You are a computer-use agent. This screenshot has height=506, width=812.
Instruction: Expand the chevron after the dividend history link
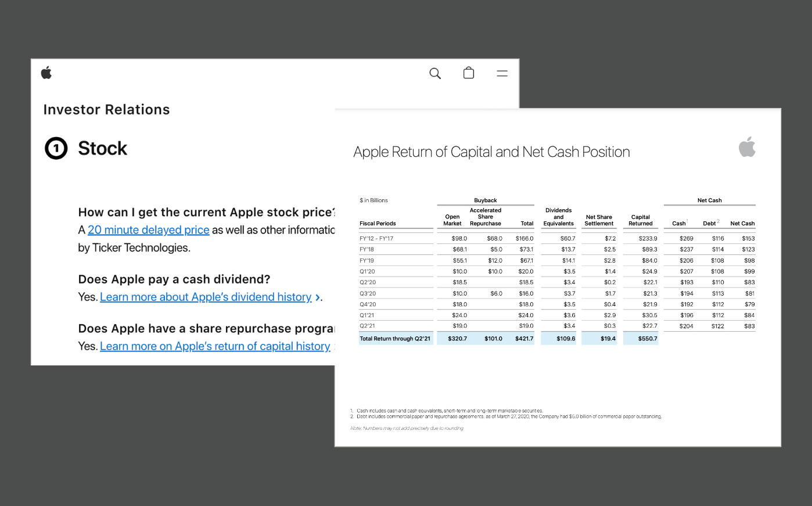(318, 297)
